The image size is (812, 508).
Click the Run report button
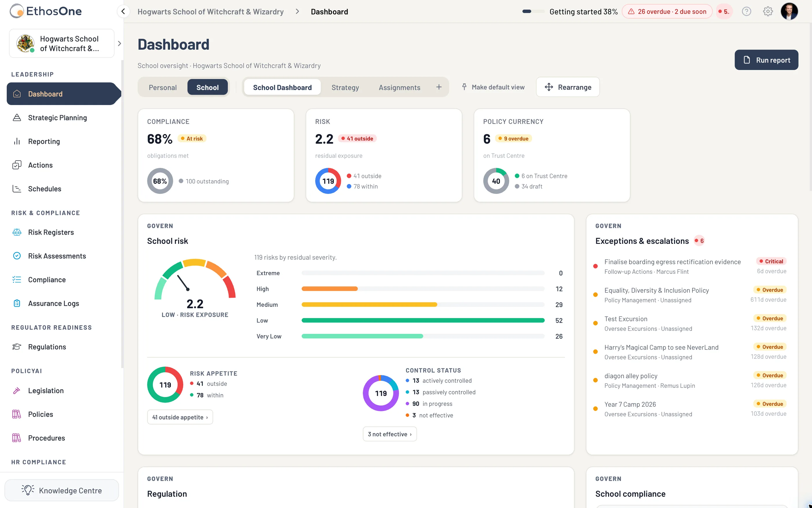click(x=766, y=60)
